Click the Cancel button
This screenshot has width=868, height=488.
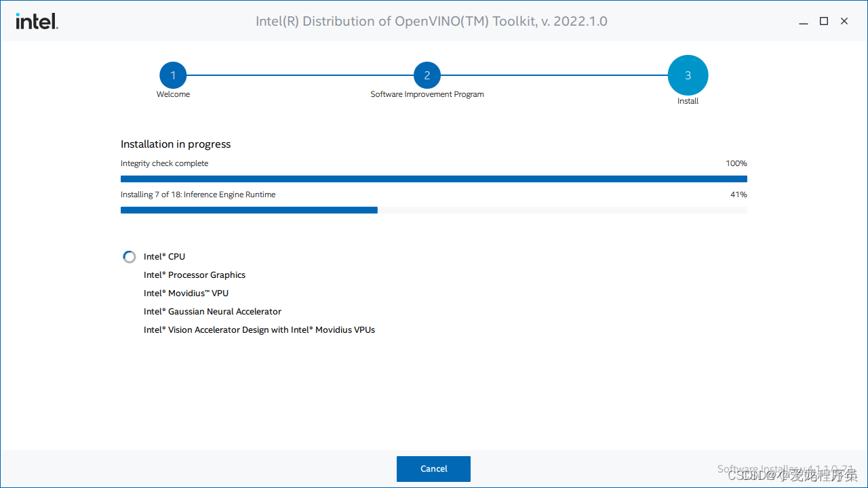click(x=433, y=469)
